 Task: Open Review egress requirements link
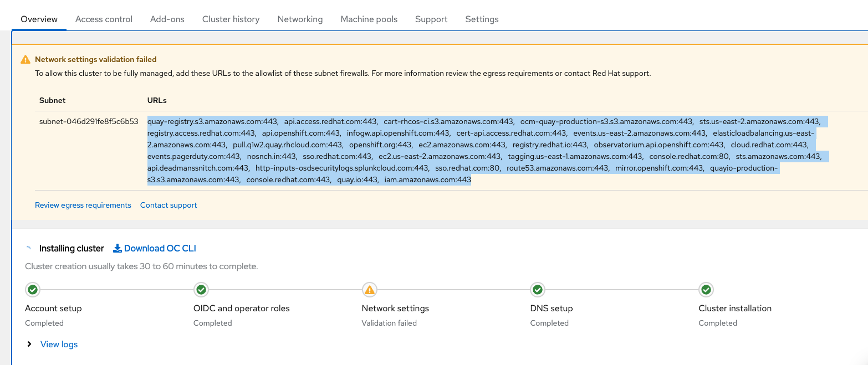pyautogui.click(x=83, y=205)
